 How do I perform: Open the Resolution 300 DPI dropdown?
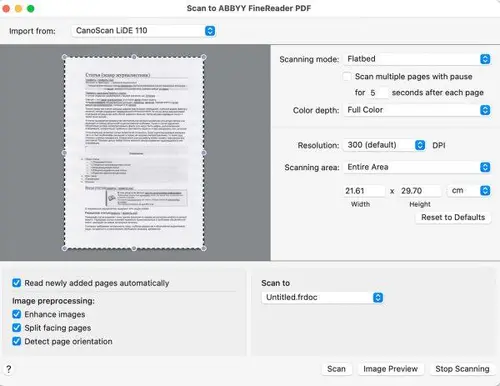[x=384, y=145]
